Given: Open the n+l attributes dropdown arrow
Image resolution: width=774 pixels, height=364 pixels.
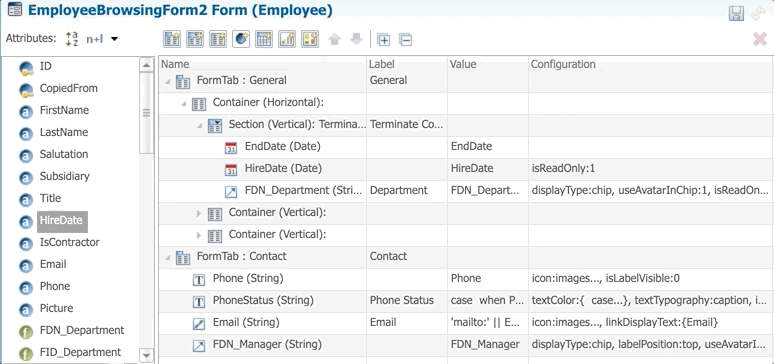Looking at the screenshot, I should pos(115,39).
